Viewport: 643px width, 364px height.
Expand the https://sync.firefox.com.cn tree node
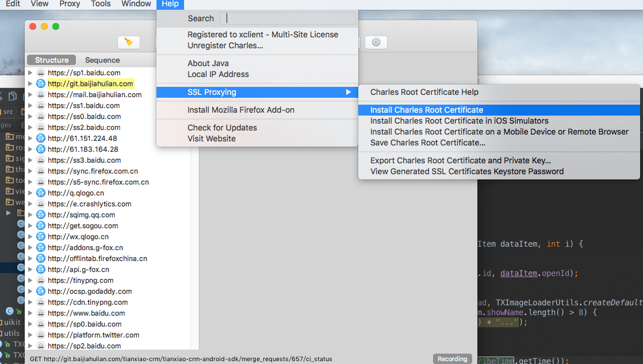tap(30, 171)
